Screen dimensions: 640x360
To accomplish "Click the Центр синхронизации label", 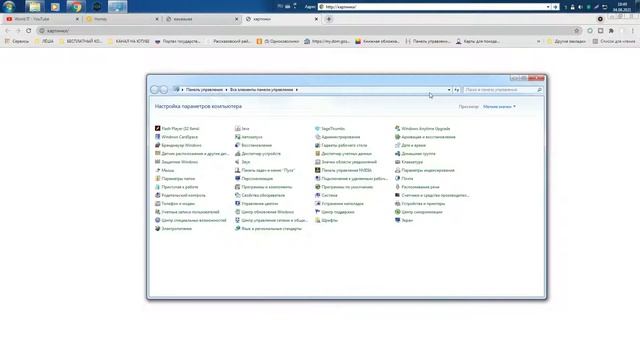I will [x=422, y=212].
